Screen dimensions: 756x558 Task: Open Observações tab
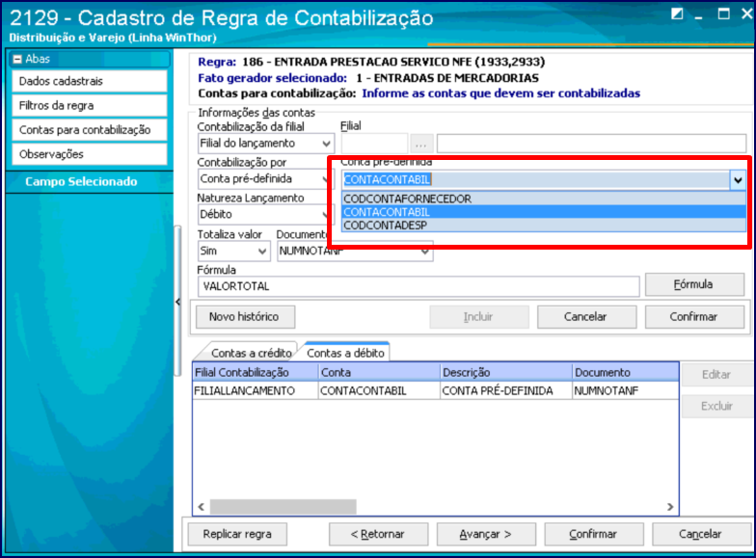[x=90, y=154]
